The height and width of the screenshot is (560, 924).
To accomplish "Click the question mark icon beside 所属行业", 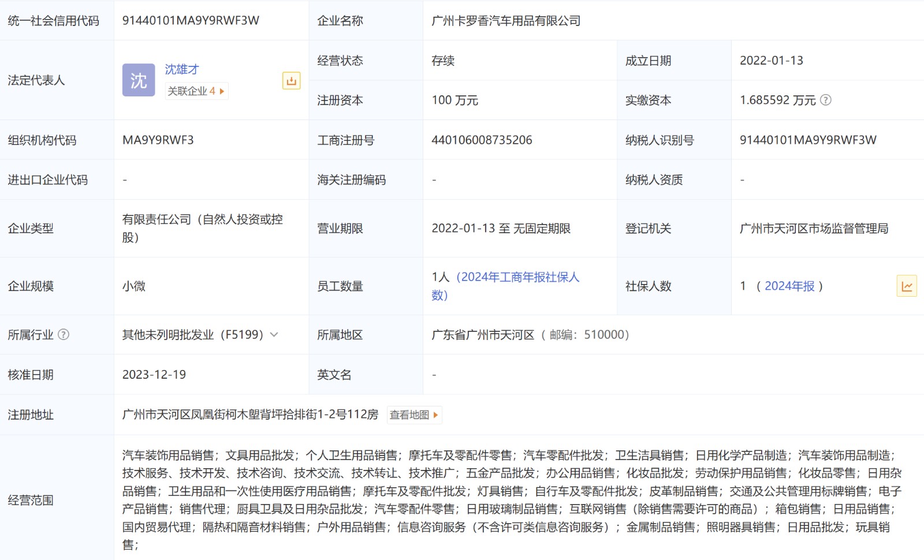I will point(64,334).
